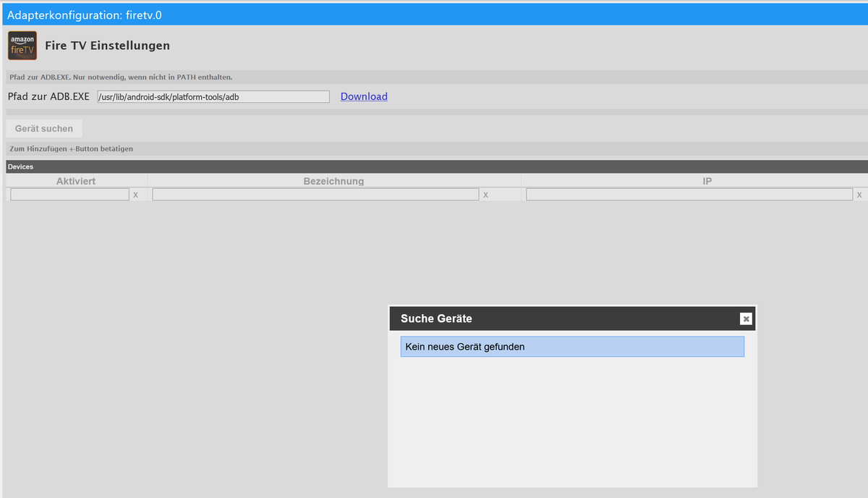Image resolution: width=868 pixels, height=498 pixels.
Task: Click the 'Zum Hinzufügen +-Button betätigen' hint
Action: (x=71, y=148)
